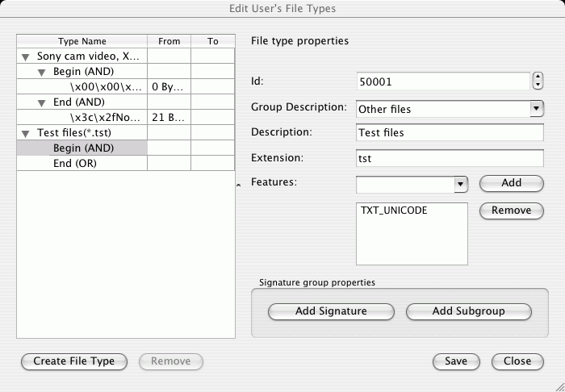Collapse the first Begin (AND) group triangle
This screenshot has height=392, width=565.
41,73
